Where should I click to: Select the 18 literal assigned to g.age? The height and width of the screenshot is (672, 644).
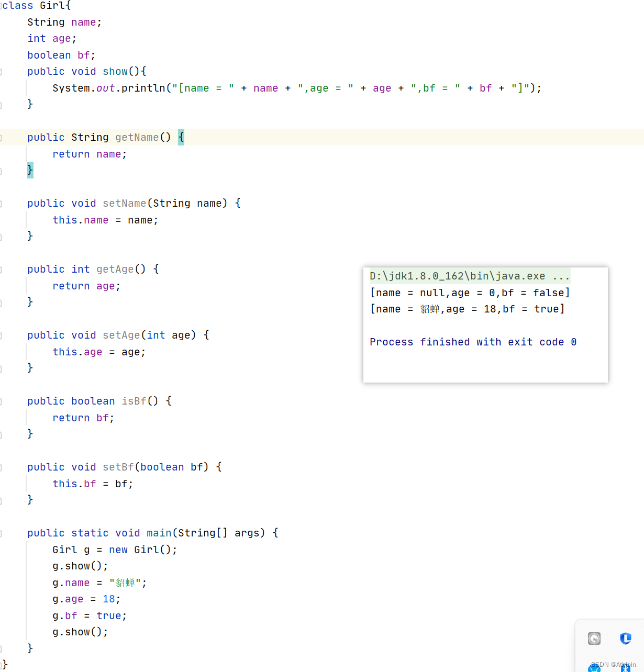pyautogui.click(x=108, y=598)
